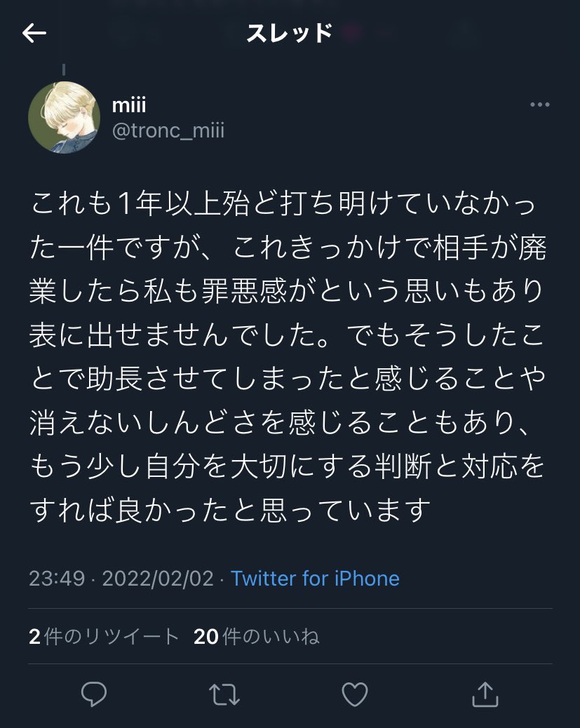
Task: Tap the tweet's last line すれば良かったと思っています
Action: (x=229, y=508)
